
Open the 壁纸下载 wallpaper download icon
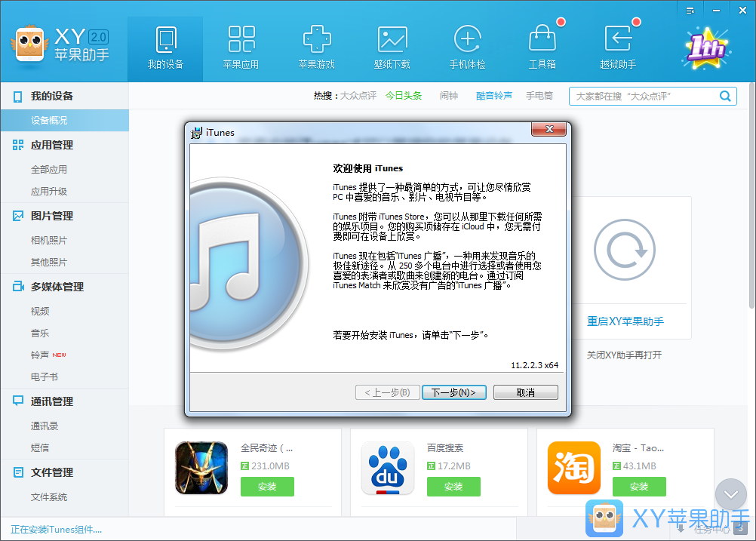tap(392, 40)
